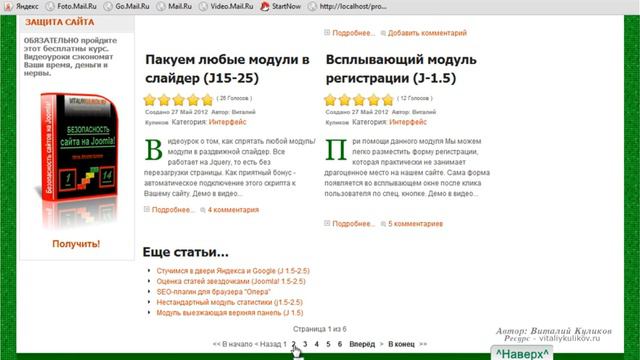This screenshot has height=360, width=640.
Task: Click first rating star under Пакуем любые модули
Action: (150, 100)
